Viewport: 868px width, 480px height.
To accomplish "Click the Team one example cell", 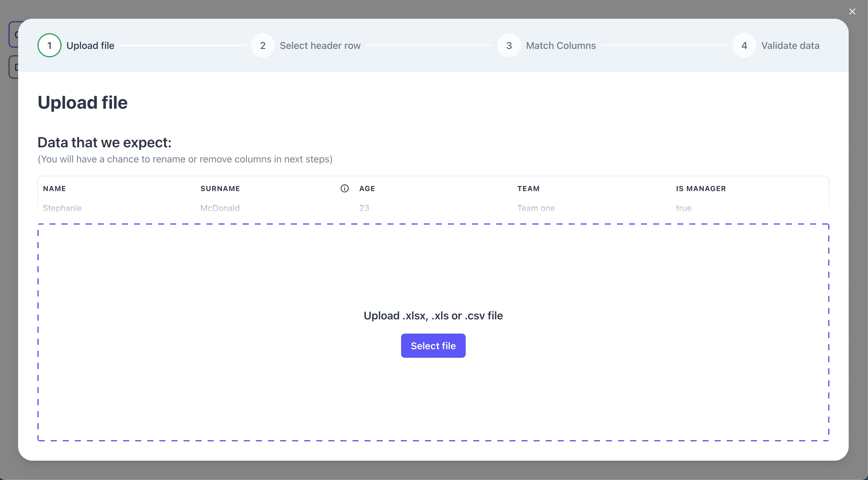I will pyautogui.click(x=536, y=208).
